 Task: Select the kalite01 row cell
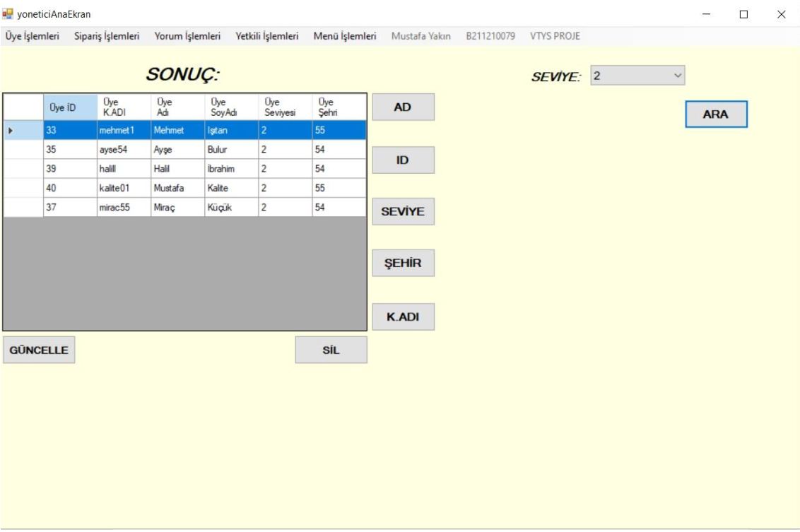point(123,189)
